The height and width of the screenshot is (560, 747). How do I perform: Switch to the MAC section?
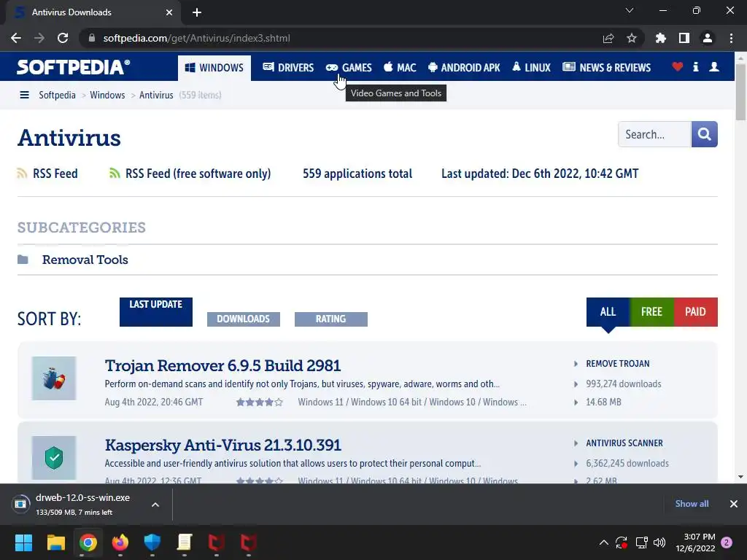coord(400,68)
